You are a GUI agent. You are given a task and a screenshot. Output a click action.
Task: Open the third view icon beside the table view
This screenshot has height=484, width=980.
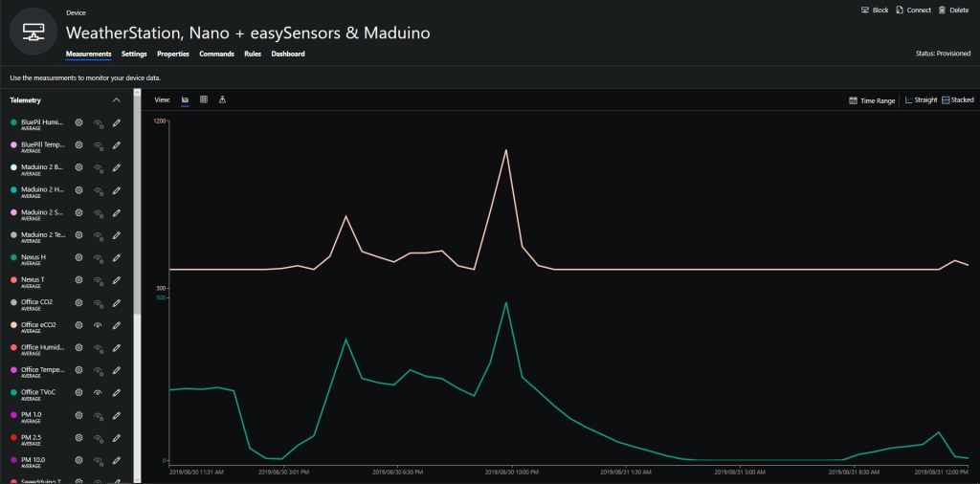pos(222,99)
